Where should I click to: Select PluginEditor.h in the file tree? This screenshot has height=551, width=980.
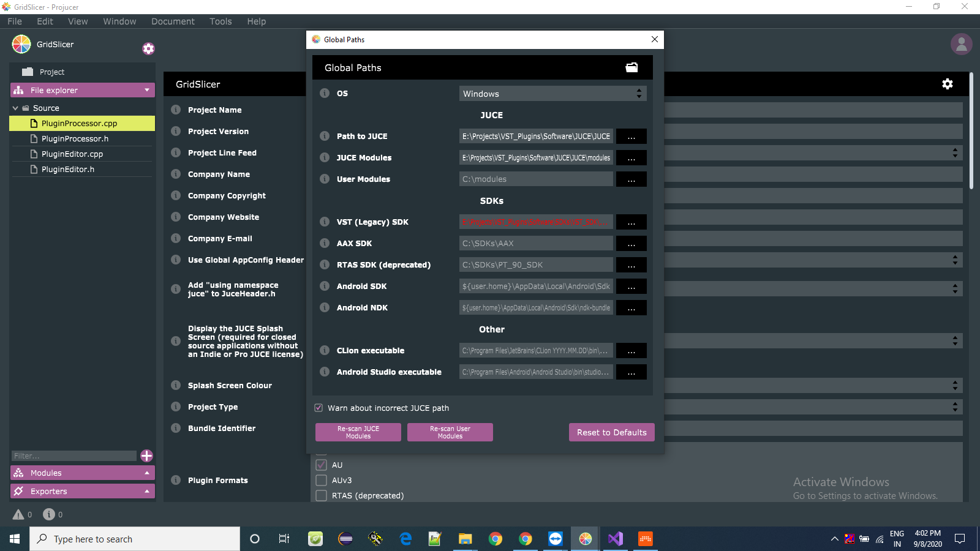(x=82, y=169)
